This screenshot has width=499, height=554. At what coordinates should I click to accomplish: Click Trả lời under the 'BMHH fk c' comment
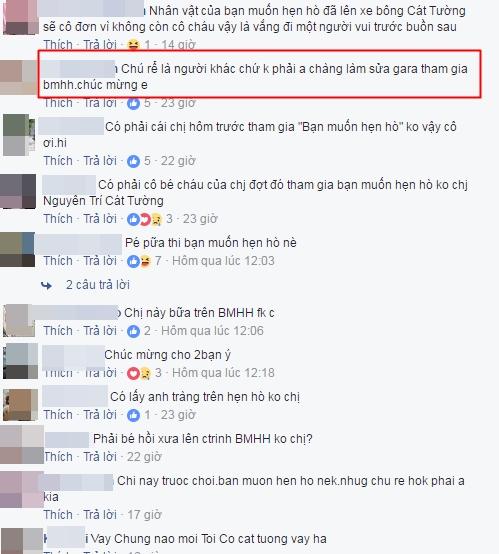[100, 331]
